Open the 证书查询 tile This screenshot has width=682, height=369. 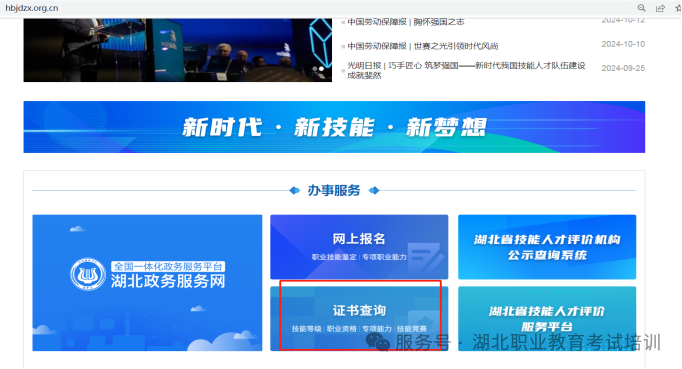359,318
